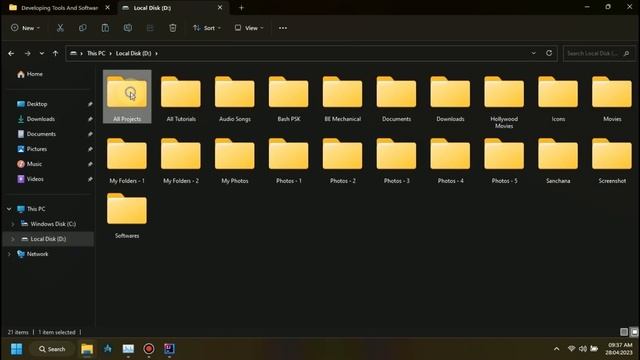Click the taskbar Search box
Viewport: 640px width, 360px height.
[52, 349]
